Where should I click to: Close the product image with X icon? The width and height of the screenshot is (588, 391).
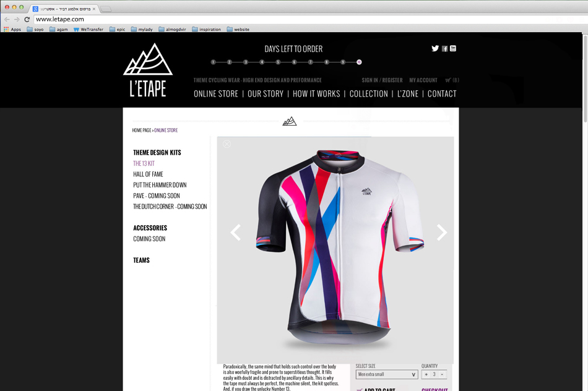tap(227, 144)
